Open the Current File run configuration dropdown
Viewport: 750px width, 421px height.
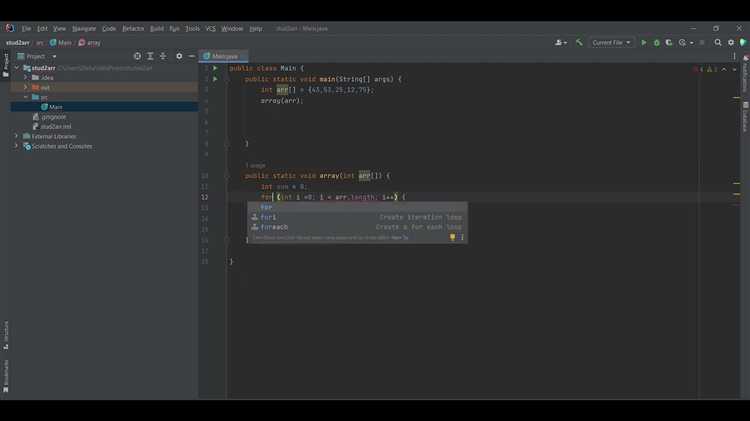pyautogui.click(x=611, y=43)
